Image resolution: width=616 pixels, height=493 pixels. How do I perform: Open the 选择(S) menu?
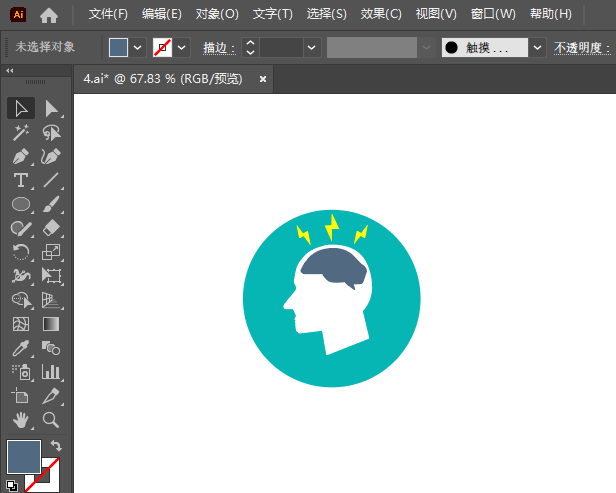(326, 15)
